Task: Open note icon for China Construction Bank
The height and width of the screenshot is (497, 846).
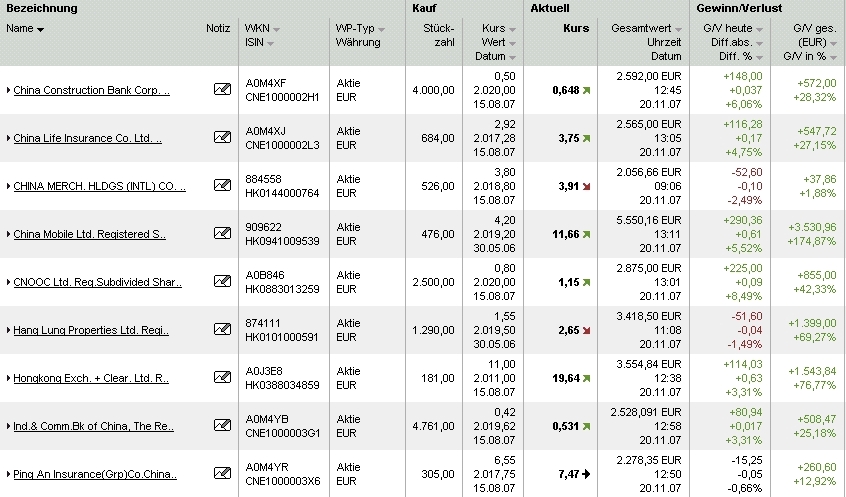Action: coord(222,90)
